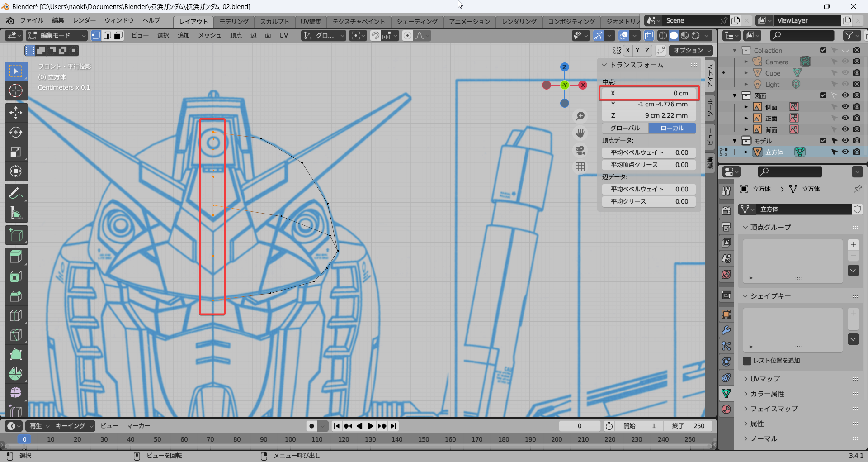868x462 pixels.
Task: Select the Measure tool
Action: coord(16,213)
